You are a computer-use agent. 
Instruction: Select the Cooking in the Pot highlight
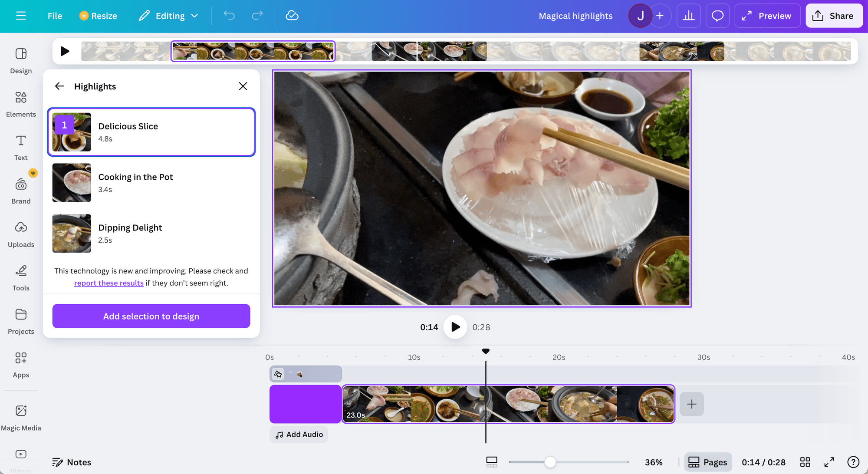click(x=151, y=183)
